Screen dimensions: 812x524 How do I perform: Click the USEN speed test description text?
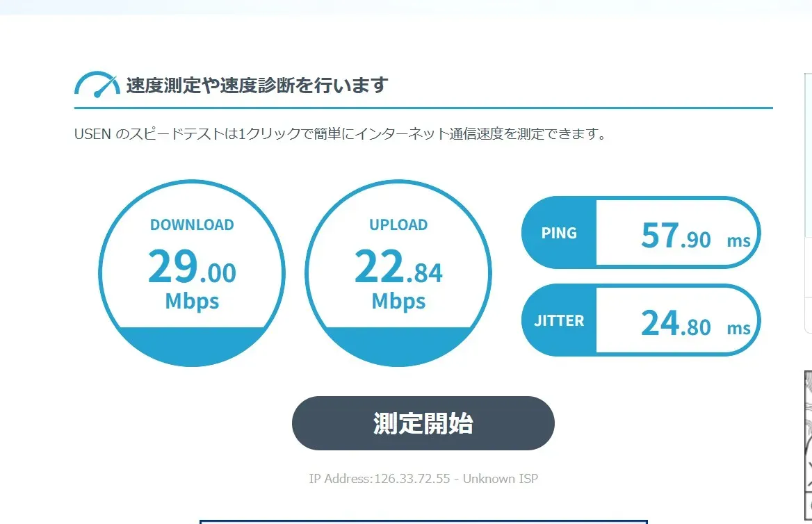tap(340, 133)
